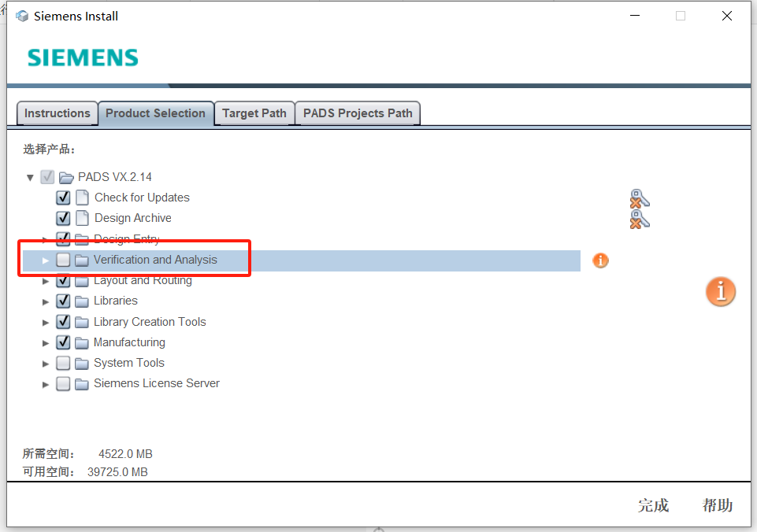Toggle the PADS VX.2.14 root checkbox
Viewport: 757px width, 532px height.
[47, 177]
